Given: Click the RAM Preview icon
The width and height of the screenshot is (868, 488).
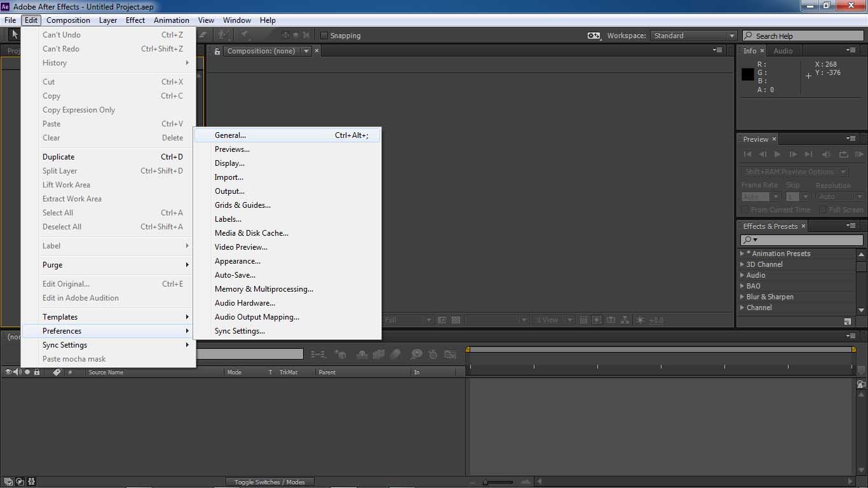Looking at the screenshot, I should point(859,154).
